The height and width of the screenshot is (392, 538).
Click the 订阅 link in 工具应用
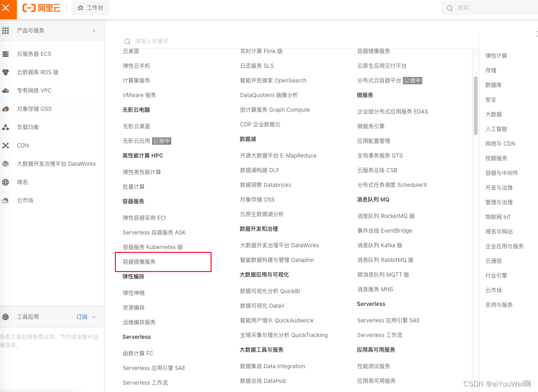click(x=82, y=317)
